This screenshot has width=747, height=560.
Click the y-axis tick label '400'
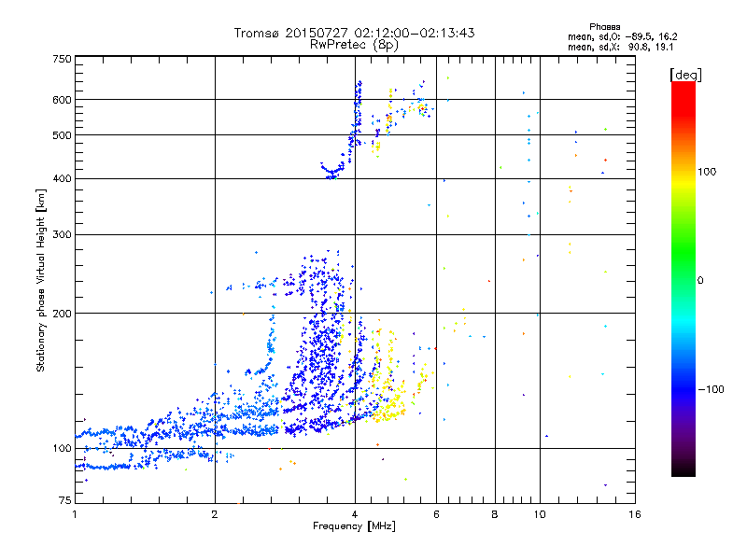(62, 179)
